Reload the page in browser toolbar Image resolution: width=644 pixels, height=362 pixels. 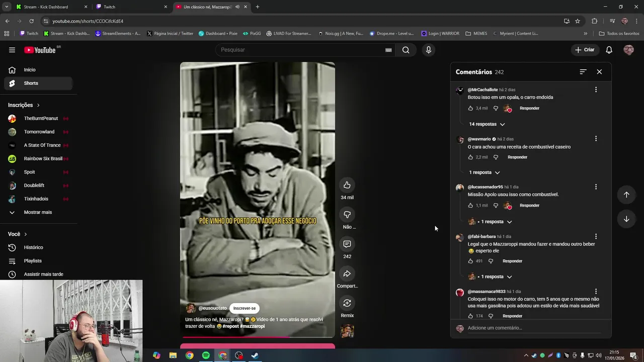click(x=31, y=21)
